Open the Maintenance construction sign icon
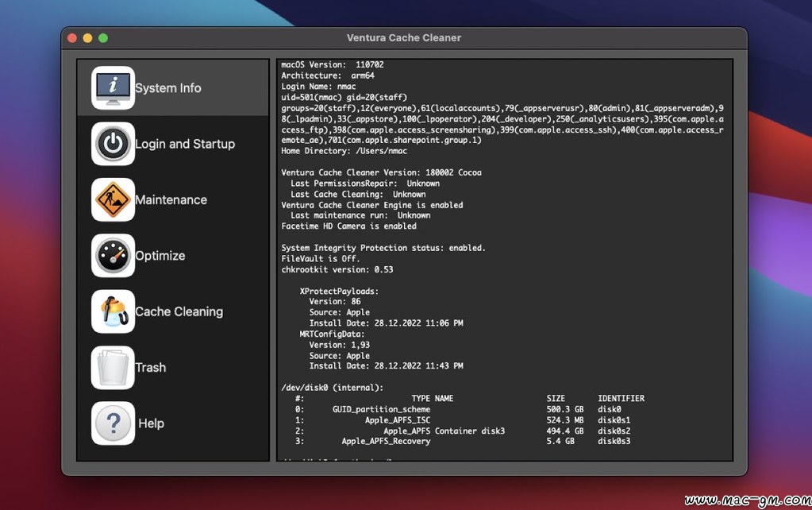The height and width of the screenshot is (510, 812). [x=113, y=199]
